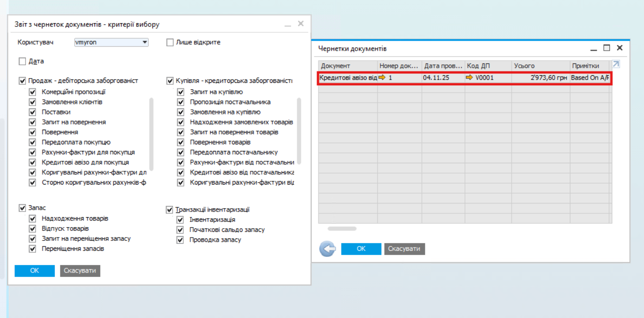The width and height of the screenshot is (644, 318).
Task: Click the vertical scrollbar of the Купівля list
Action: point(299,130)
